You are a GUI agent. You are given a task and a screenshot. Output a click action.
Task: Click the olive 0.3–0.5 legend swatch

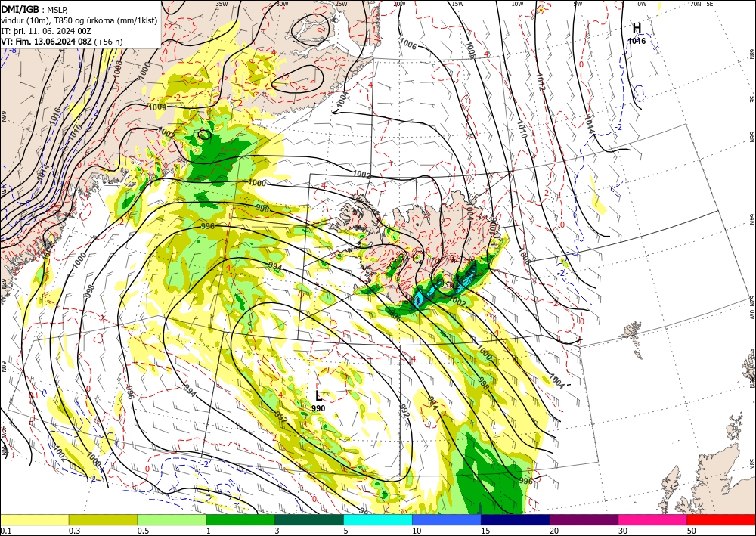103,519
